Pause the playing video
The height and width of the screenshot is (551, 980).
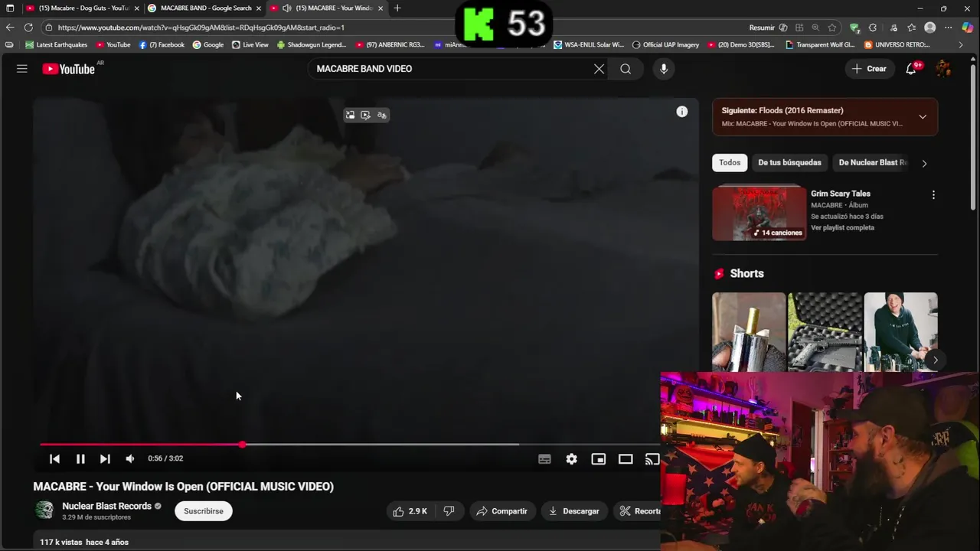coord(80,458)
